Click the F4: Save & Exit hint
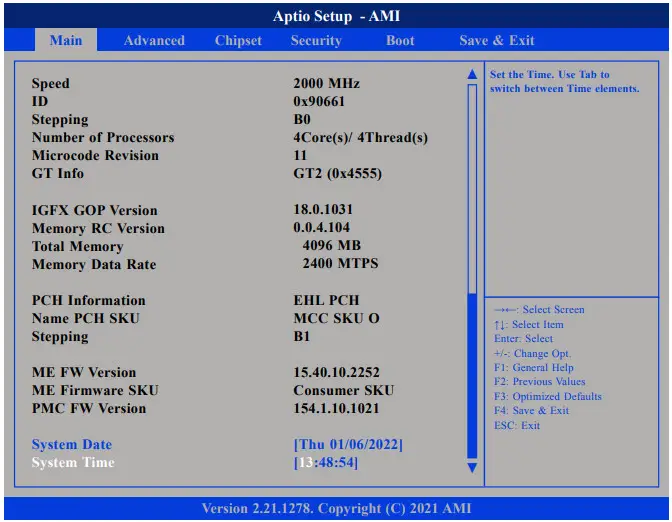The width and height of the screenshot is (672, 522). click(531, 411)
